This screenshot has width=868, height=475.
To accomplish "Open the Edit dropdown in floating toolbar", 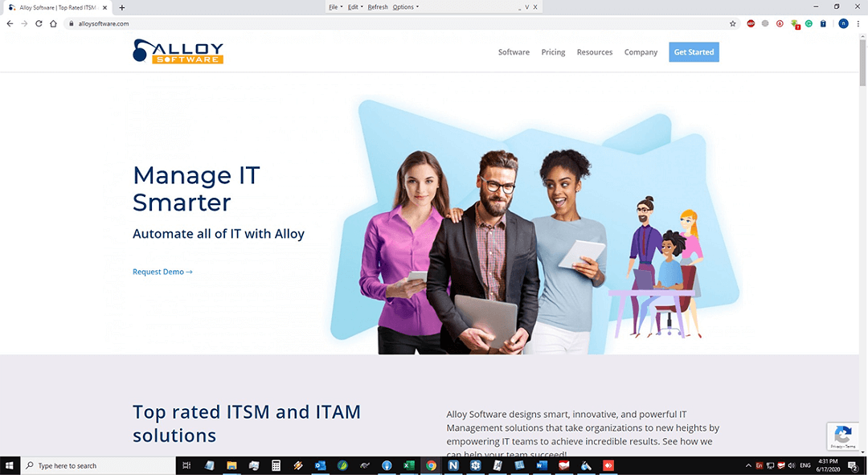I will coord(355,7).
